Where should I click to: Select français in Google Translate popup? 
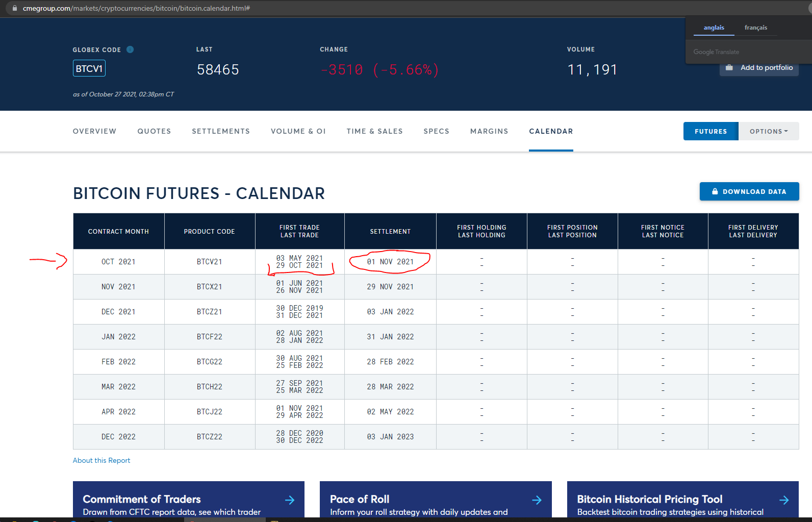tap(755, 28)
